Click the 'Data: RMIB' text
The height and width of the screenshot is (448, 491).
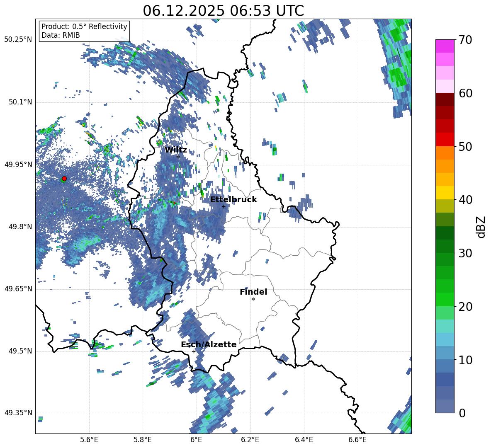[61, 35]
